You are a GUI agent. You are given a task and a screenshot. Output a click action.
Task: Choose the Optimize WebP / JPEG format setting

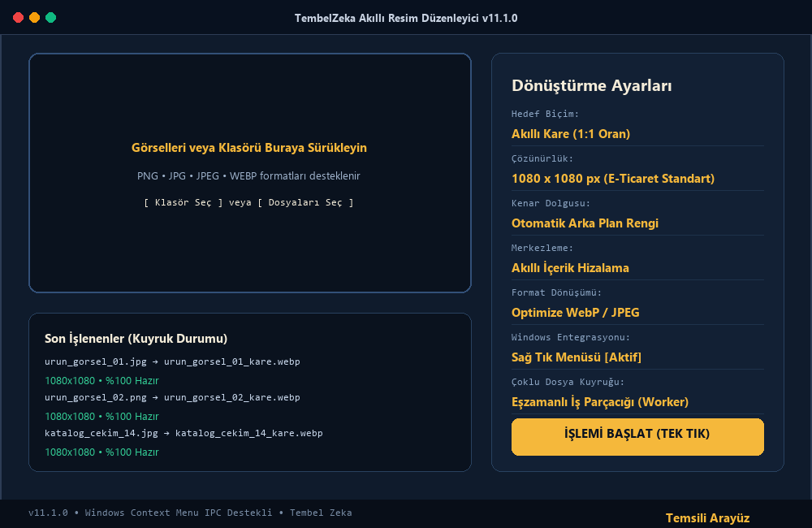[x=576, y=313]
